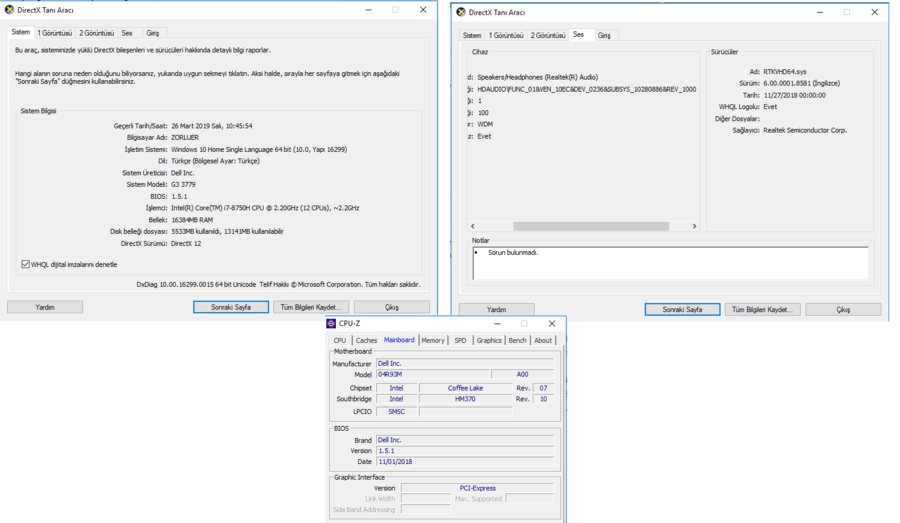
Task: Click left scroll arrow in Cihaz panel
Action: coord(473,226)
